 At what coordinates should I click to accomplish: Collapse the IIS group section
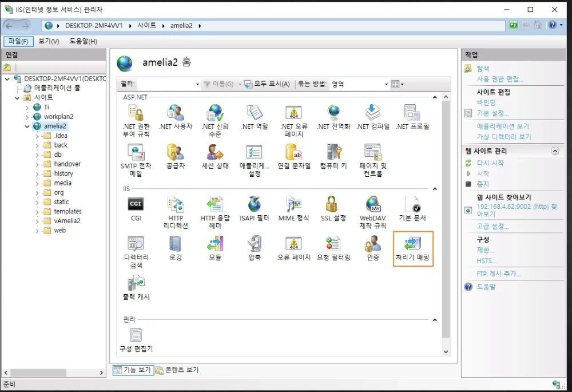click(x=435, y=189)
